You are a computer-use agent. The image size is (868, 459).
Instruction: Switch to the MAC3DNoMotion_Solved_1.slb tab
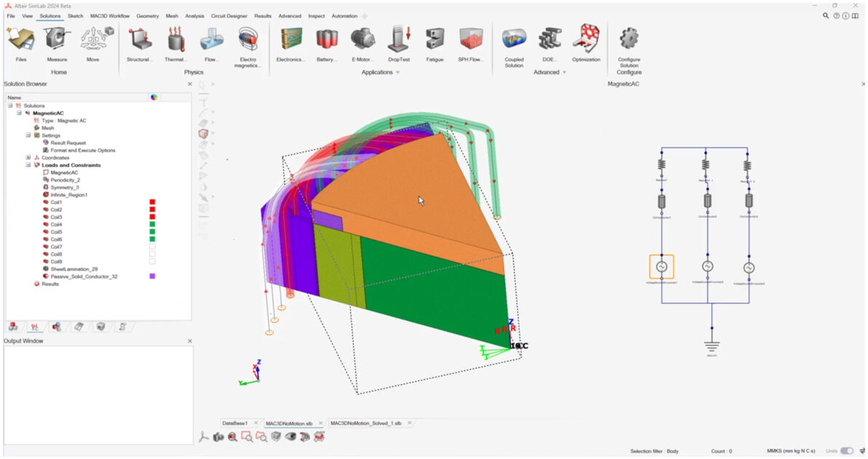point(366,423)
